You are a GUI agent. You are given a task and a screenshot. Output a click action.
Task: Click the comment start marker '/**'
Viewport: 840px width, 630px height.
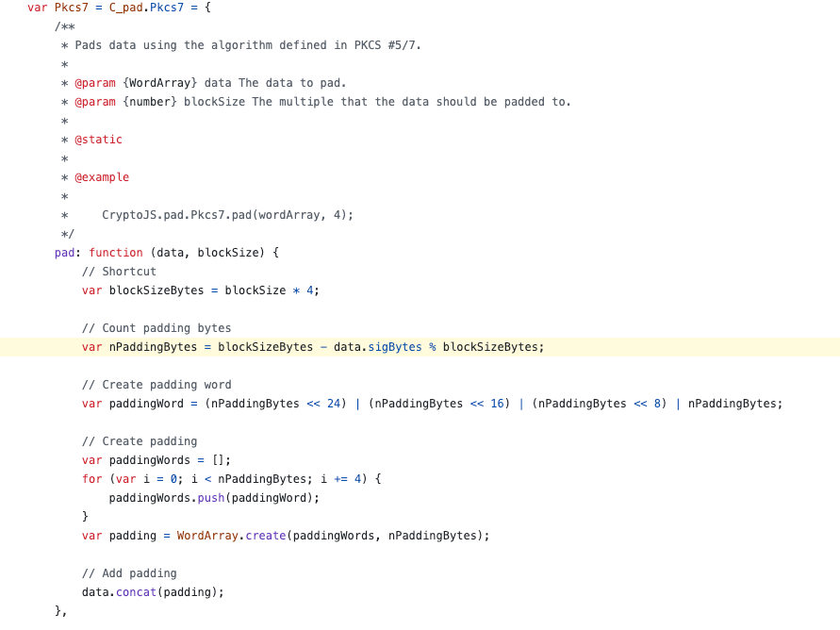coord(64,26)
